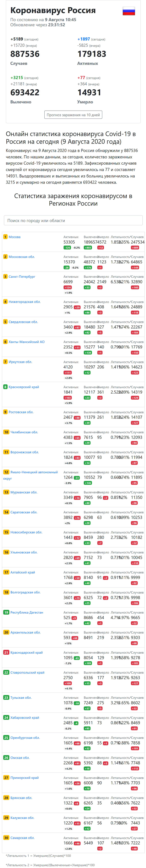Click the Russian flag icon

(x=129, y=11)
